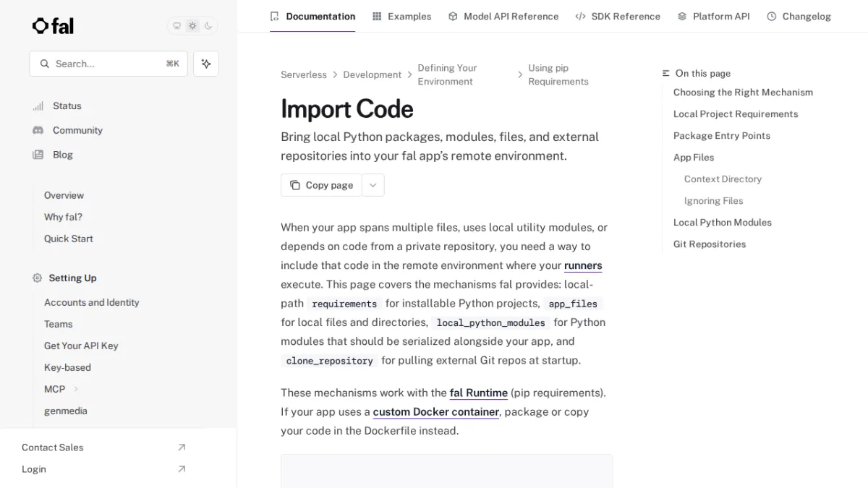The image size is (868, 488).
Task: Click the Login external arrow icon
Action: 182,469
